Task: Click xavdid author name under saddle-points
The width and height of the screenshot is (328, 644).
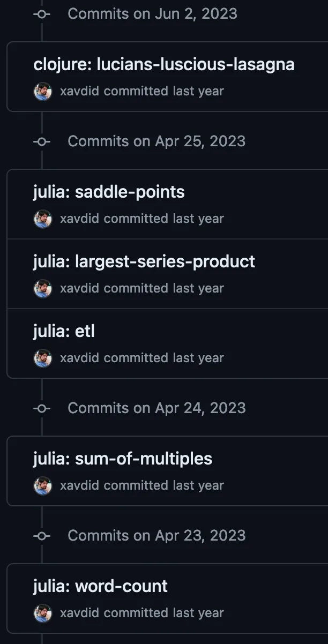Action: coord(79,219)
